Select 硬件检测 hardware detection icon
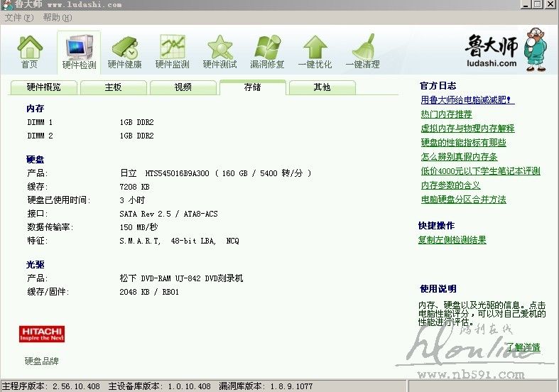Image resolution: width=559 pixels, height=392 pixels. (79, 52)
